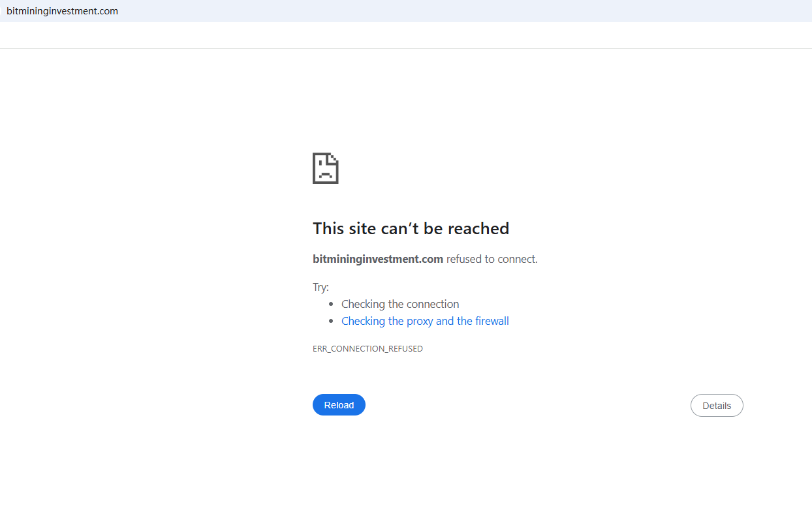This screenshot has height=529, width=812.
Task: Click the blank white strip below the address bar
Action: coord(406,35)
